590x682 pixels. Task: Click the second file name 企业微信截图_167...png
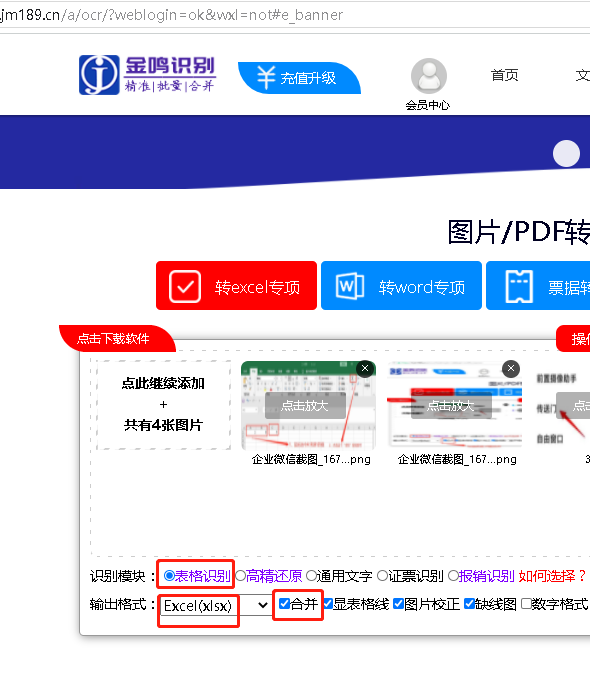pos(457,459)
